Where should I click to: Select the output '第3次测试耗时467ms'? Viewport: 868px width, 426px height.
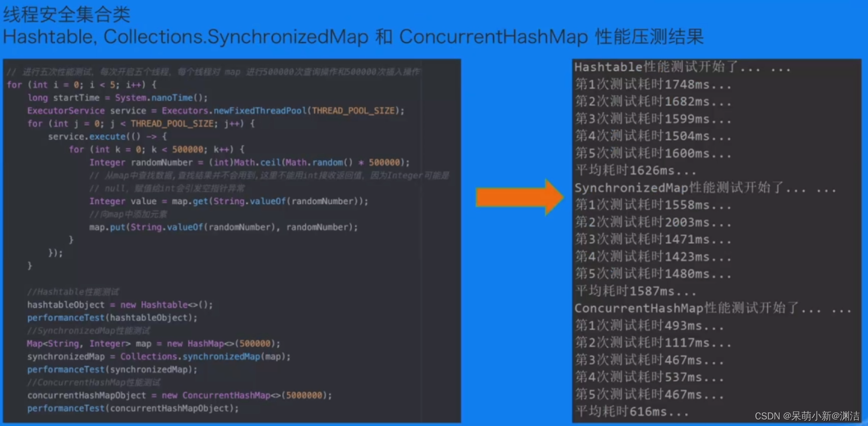pos(650,360)
